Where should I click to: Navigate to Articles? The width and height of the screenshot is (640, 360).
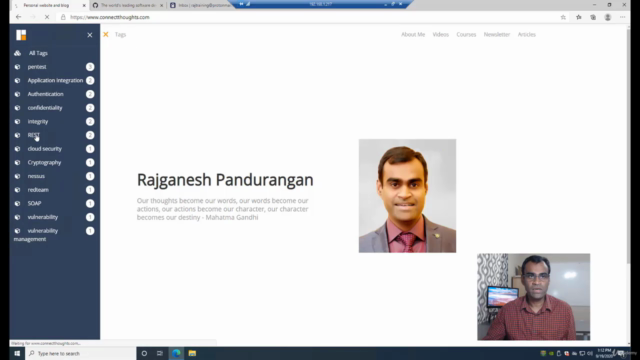click(527, 34)
